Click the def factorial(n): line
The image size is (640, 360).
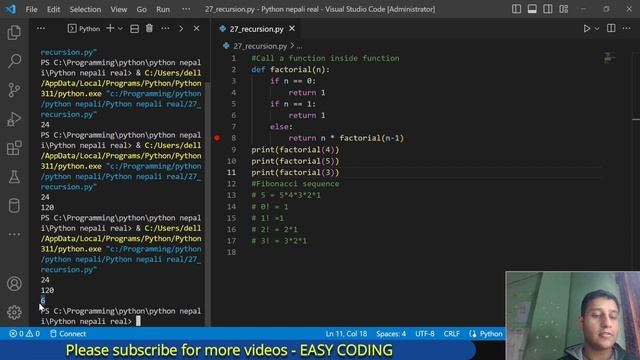[290, 69]
